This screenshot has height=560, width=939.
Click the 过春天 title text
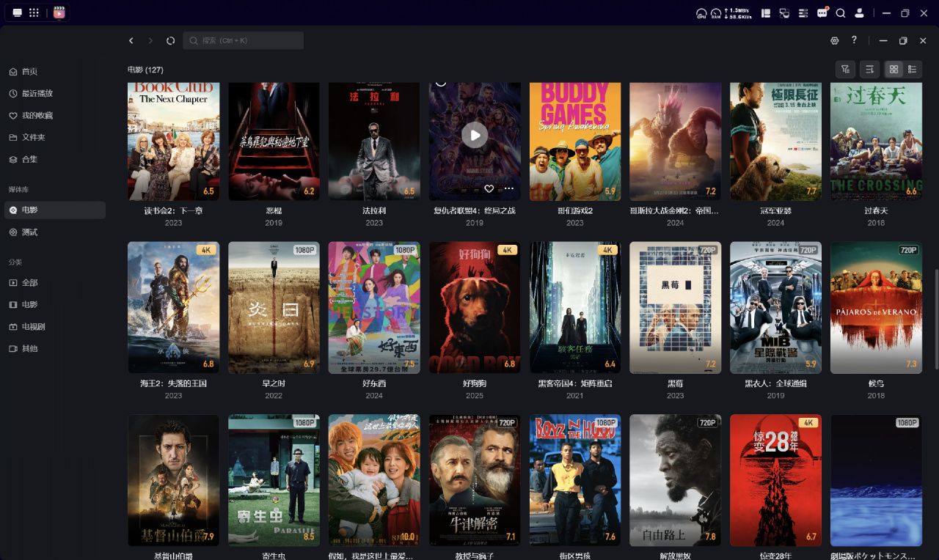[876, 211]
